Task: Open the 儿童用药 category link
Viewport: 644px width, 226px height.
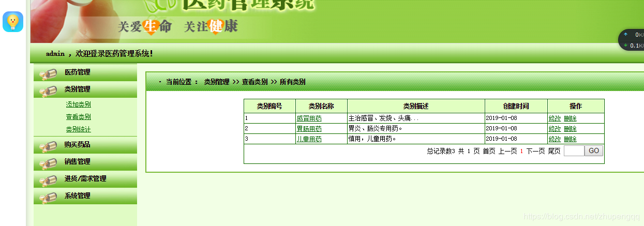Action: [309, 139]
